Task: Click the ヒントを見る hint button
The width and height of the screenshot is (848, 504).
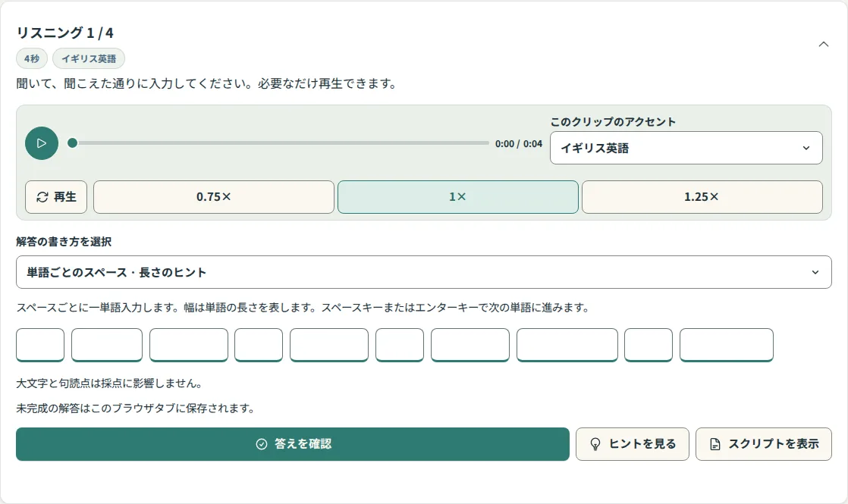Action: (x=633, y=444)
